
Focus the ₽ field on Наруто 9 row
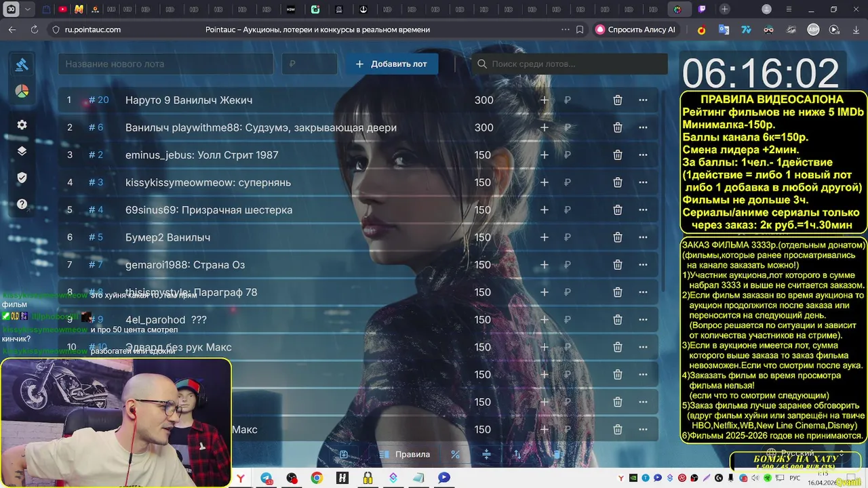tap(568, 100)
